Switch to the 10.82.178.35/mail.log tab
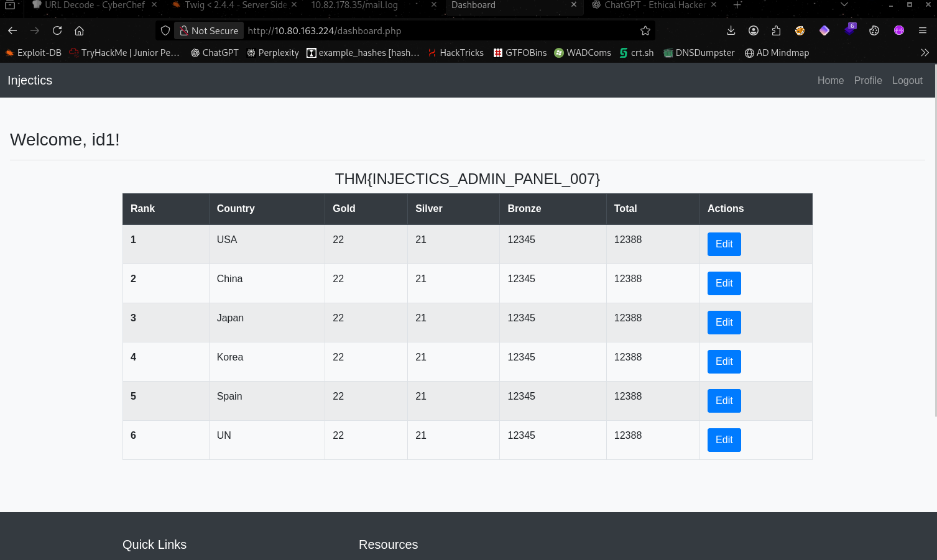The image size is (937, 560). point(354,5)
